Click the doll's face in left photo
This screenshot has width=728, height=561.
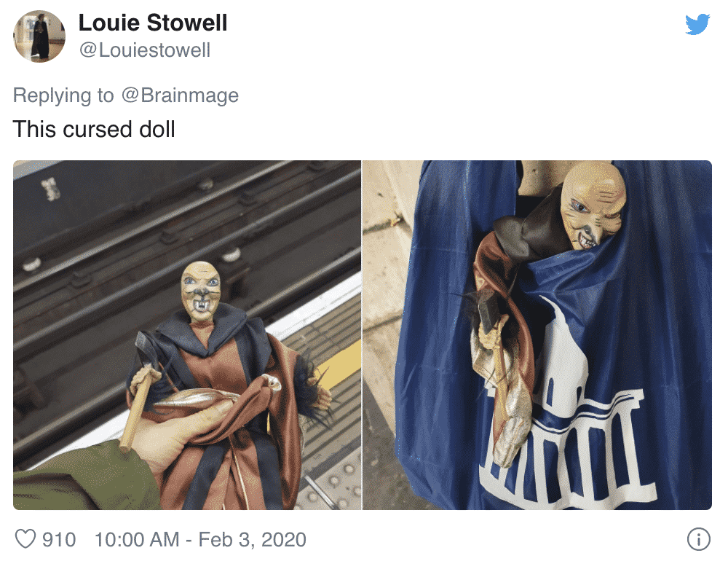point(201,291)
